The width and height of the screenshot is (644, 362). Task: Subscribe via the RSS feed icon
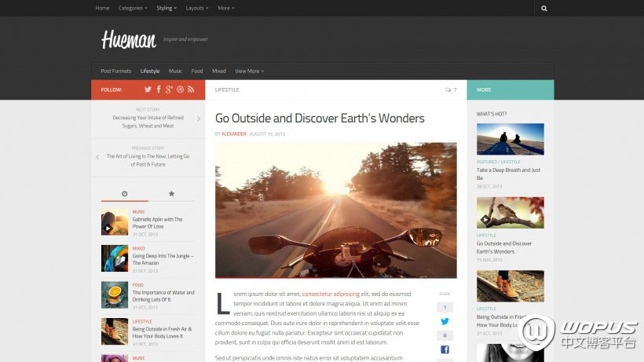click(191, 90)
